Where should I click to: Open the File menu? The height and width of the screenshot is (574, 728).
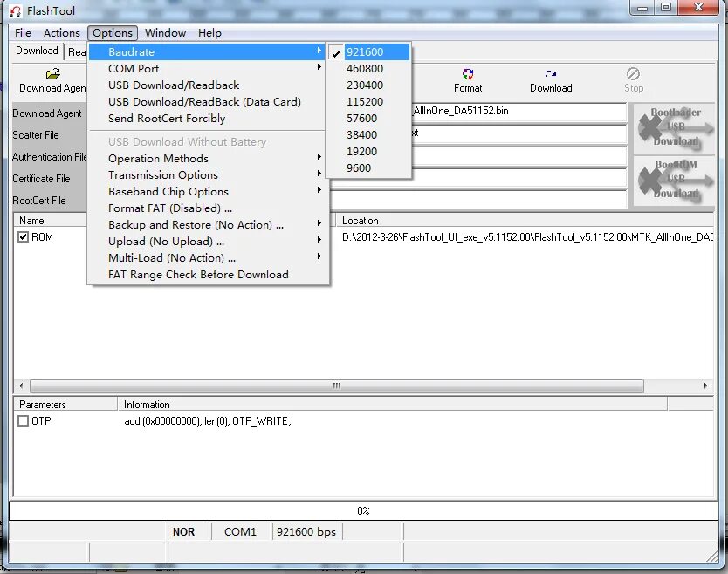click(x=23, y=33)
